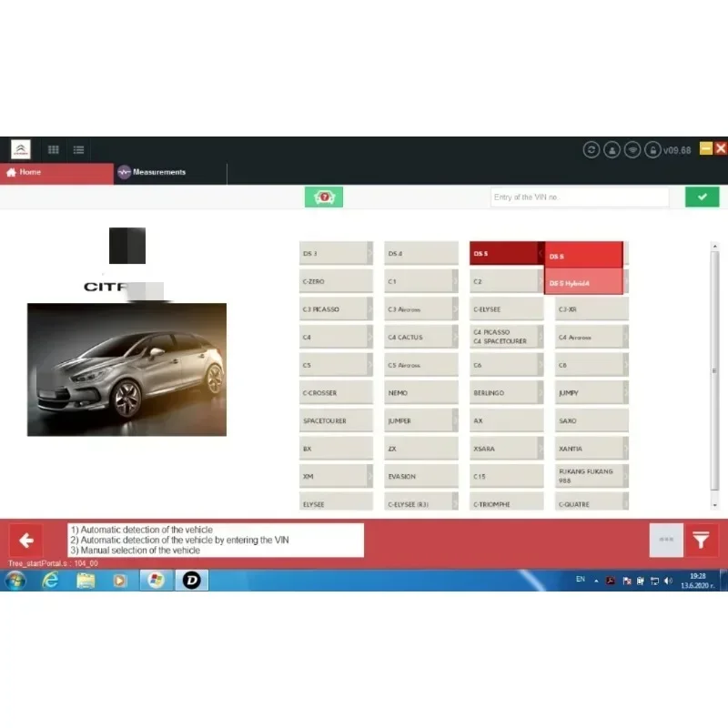Select the EVASION model
This screenshot has height=728, width=728.
(x=421, y=476)
